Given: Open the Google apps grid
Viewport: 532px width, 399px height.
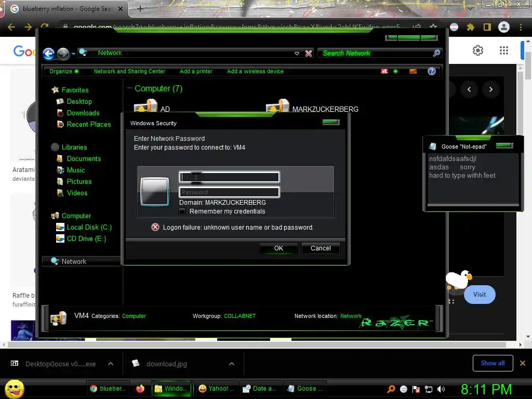Looking at the screenshot, I should [504, 50].
